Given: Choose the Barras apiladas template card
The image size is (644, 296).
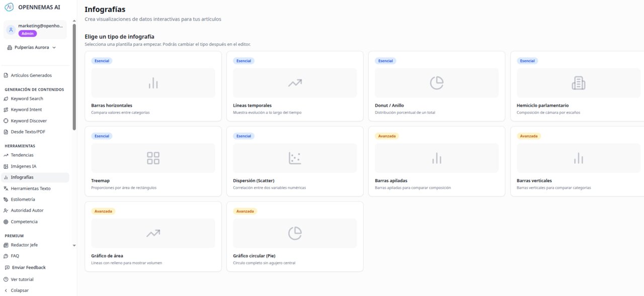Looking at the screenshot, I should (x=436, y=161).
